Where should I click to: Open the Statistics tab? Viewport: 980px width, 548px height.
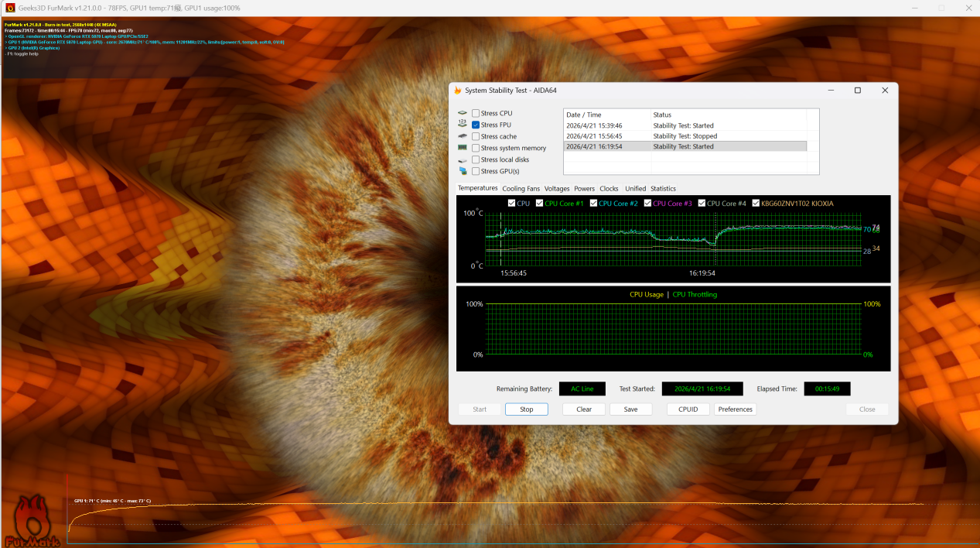coord(662,189)
